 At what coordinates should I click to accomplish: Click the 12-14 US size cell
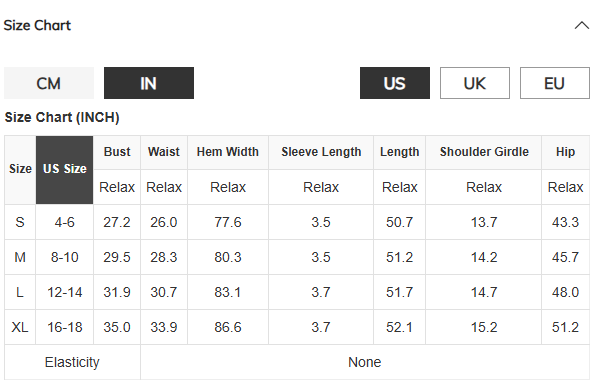(64, 292)
